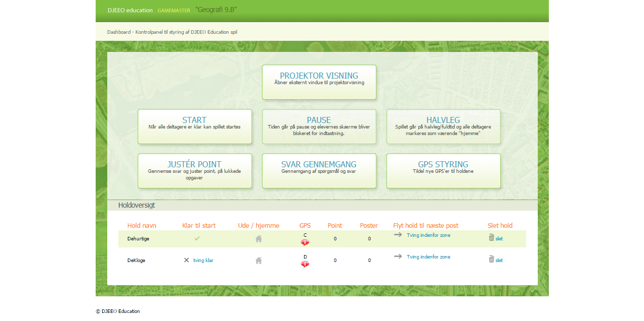Click 'Tving indenfor zone' for Dehurtige
Viewport: 644px width, 321px height.
[x=428, y=235]
